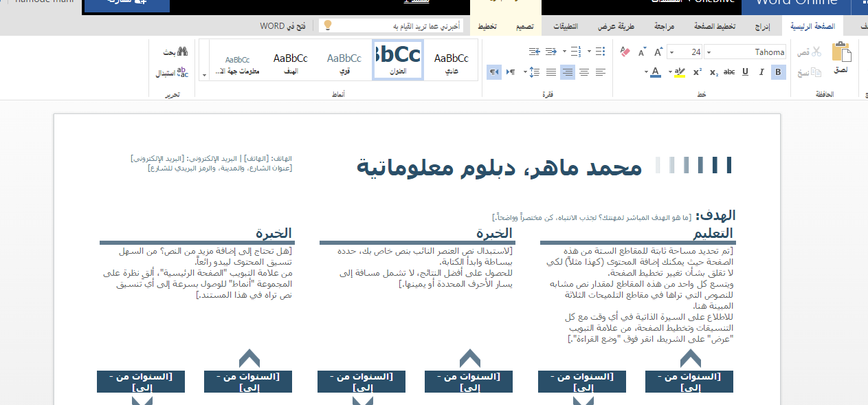The image size is (868, 405).
Task: Toggle Subscript (x₂) formatting
Action: click(x=713, y=72)
